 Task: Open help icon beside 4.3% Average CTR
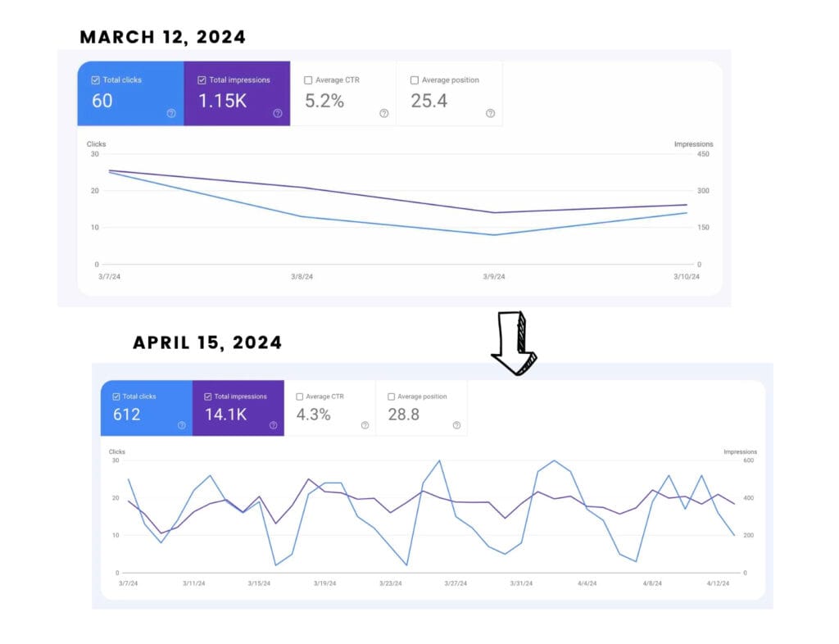(365, 425)
